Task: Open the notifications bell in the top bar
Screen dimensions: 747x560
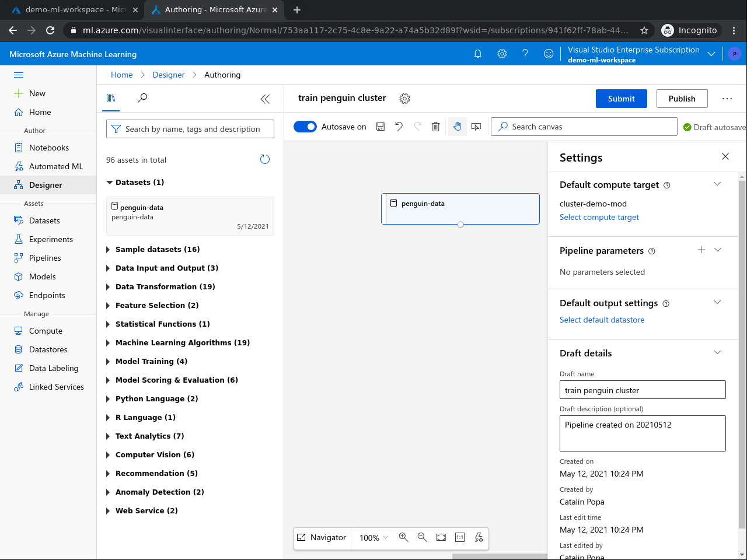Action: pyautogui.click(x=478, y=54)
